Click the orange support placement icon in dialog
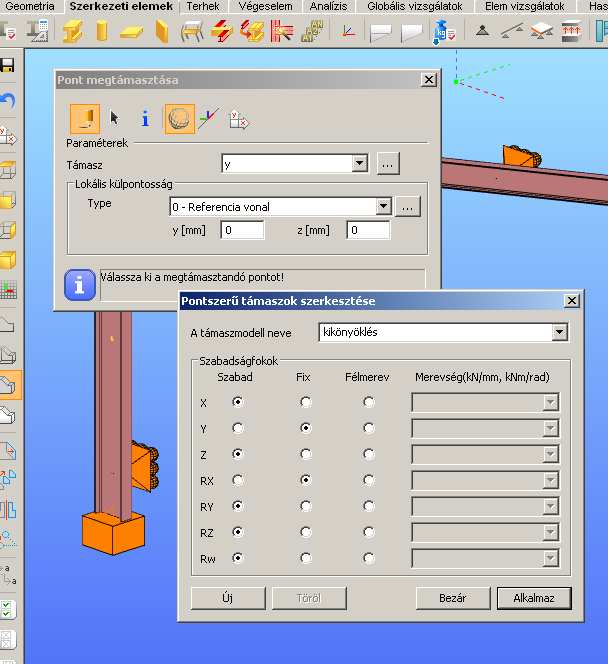 tap(85, 119)
